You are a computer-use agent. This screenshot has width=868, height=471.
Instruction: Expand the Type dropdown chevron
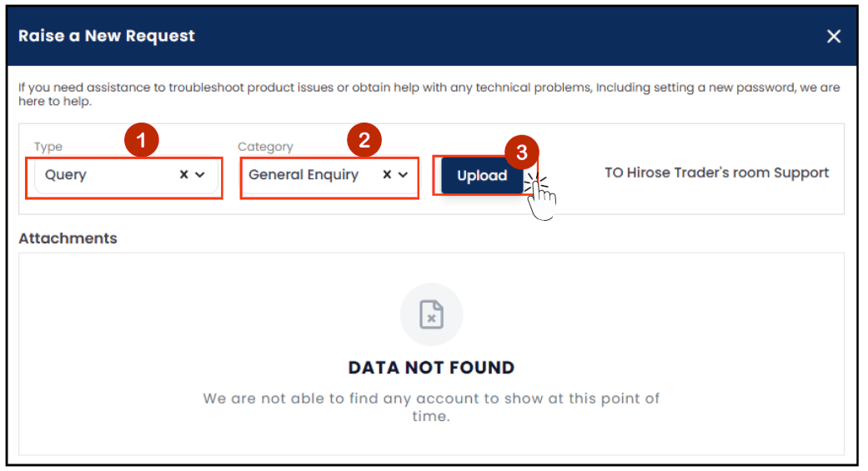tap(200, 175)
